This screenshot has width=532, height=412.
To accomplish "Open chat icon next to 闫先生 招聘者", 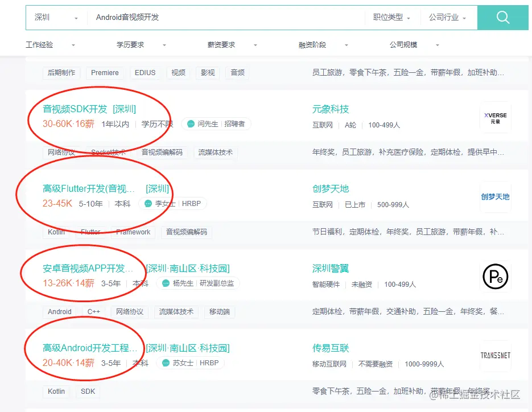I will (191, 123).
